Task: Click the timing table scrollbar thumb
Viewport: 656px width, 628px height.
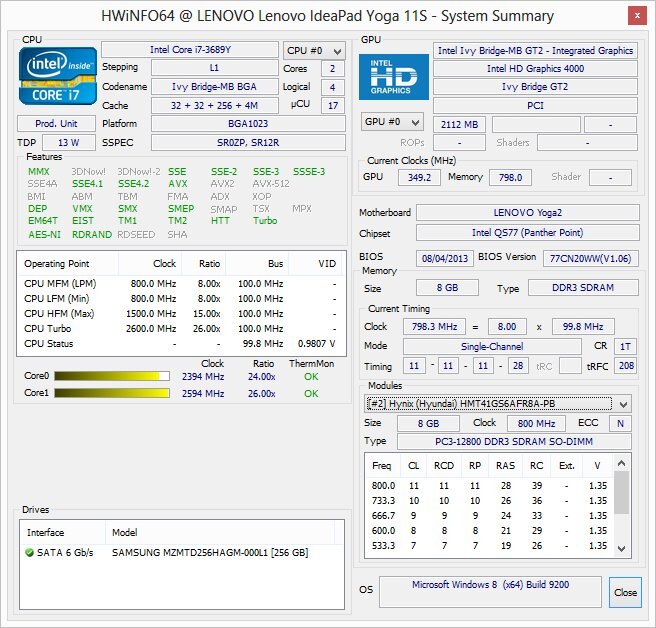Action: (x=621, y=492)
